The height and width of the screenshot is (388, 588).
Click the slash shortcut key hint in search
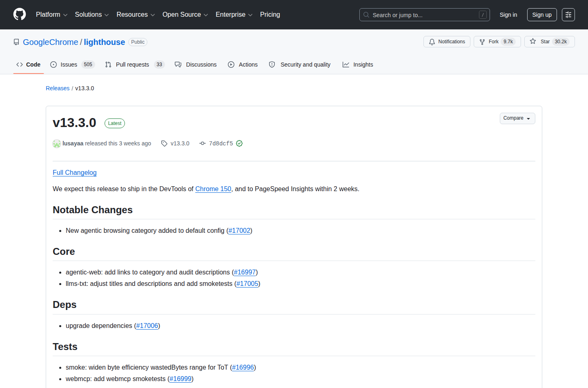pyautogui.click(x=483, y=15)
